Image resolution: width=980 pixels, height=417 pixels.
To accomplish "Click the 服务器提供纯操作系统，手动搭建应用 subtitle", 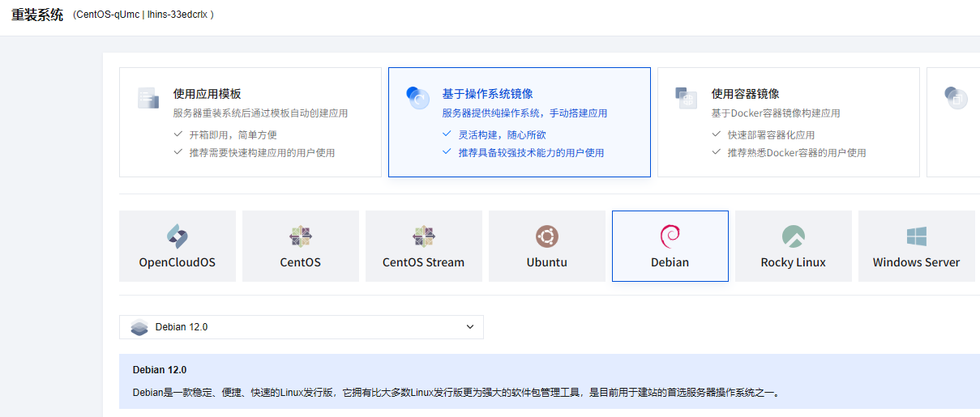I will [525, 113].
